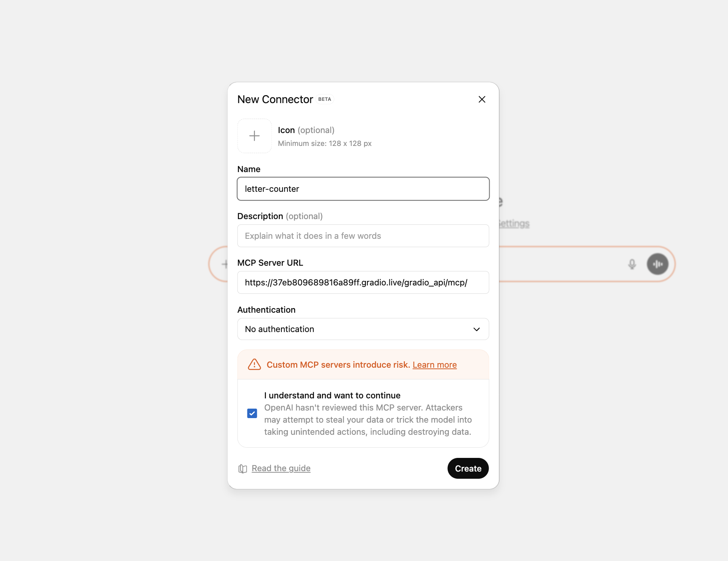Expand the Authentication dropdown chevron
The width and height of the screenshot is (728, 561).
(x=476, y=329)
